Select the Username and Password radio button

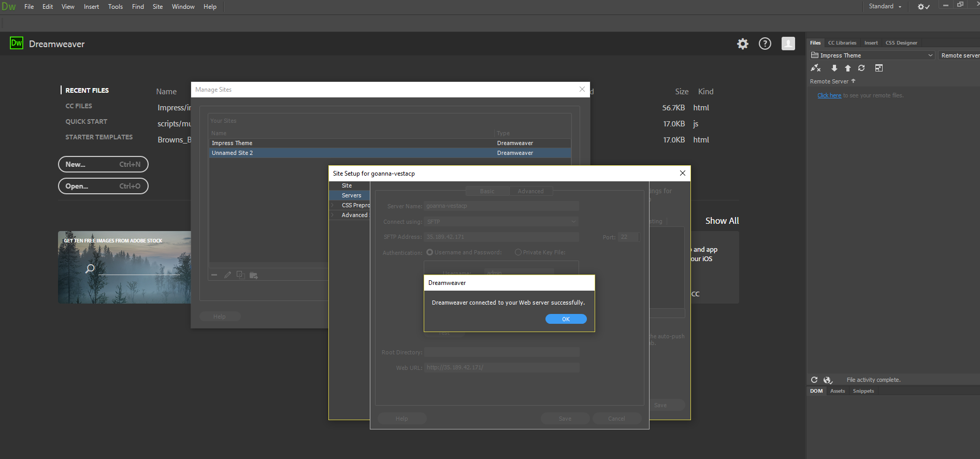[x=429, y=252]
